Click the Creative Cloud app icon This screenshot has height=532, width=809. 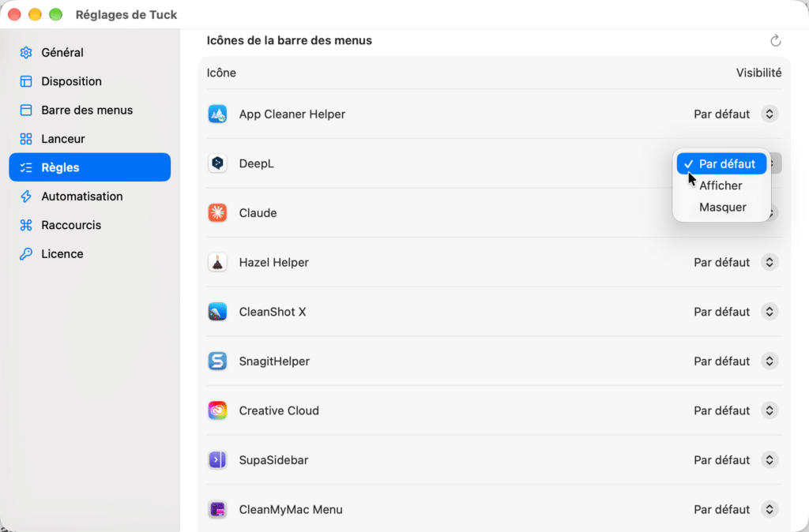point(217,411)
